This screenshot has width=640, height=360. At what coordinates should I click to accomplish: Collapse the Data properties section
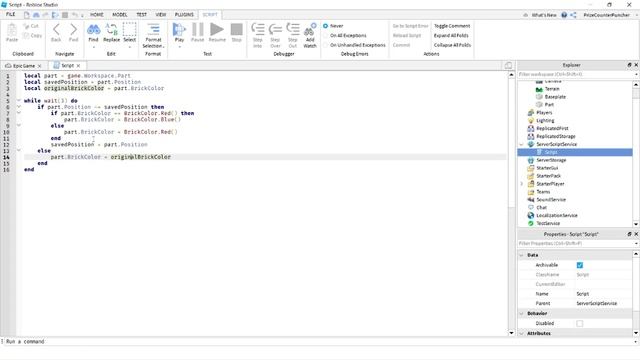pos(522,255)
